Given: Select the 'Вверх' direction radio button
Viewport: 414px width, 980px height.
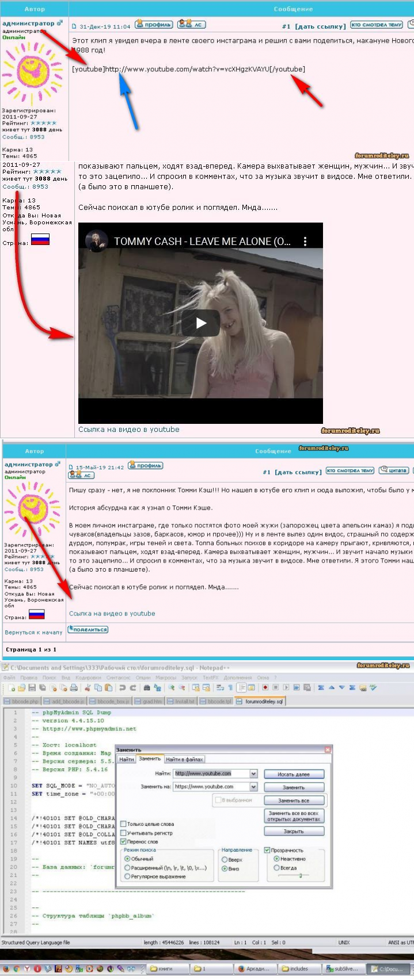Looking at the screenshot, I should [225, 860].
